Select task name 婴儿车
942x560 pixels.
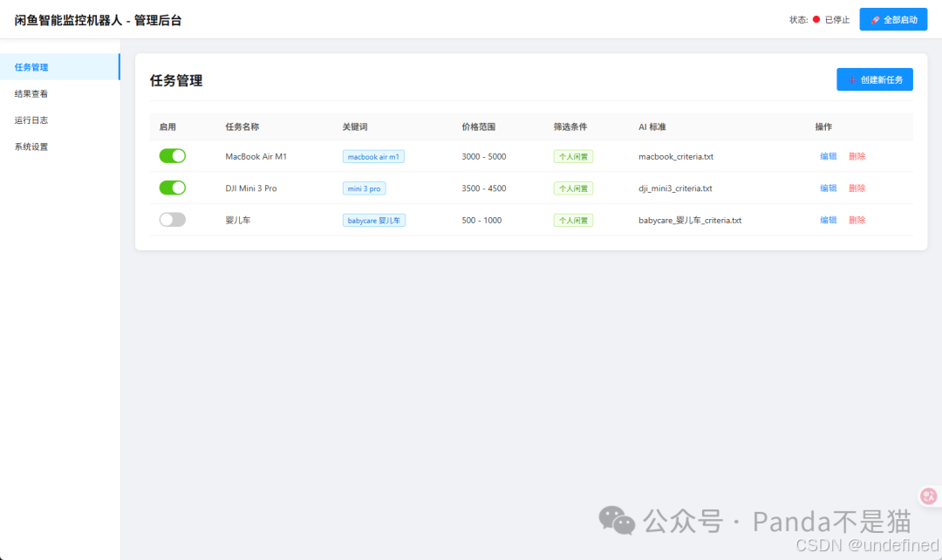(x=238, y=220)
